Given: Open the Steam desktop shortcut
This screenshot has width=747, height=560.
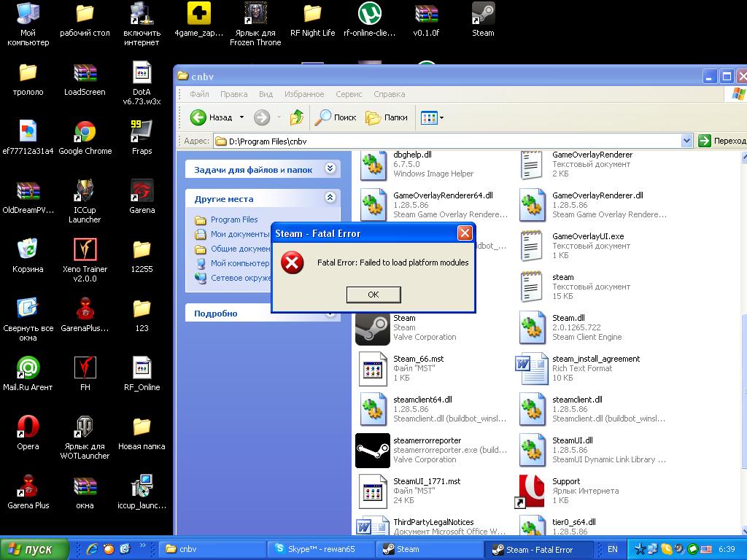Looking at the screenshot, I should (x=483, y=19).
